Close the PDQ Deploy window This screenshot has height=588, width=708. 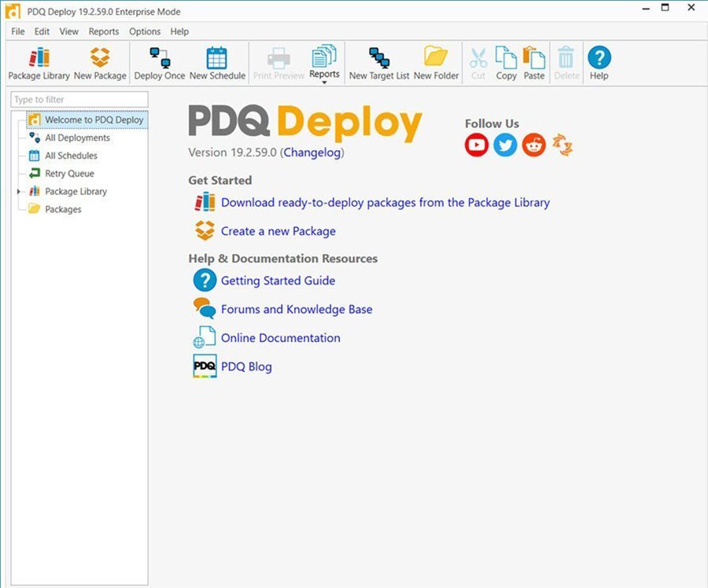pyautogui.click(x=691, y=7)
